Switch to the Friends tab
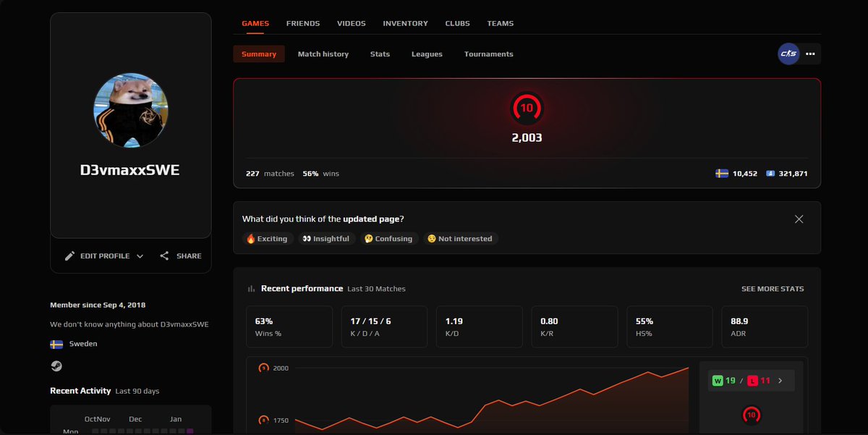Viewport: 868px width, 435px height. (303, 23)
